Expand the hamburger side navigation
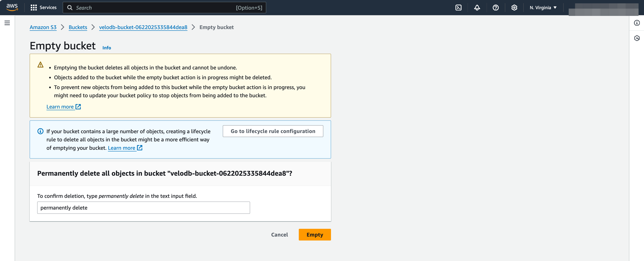 7,23
